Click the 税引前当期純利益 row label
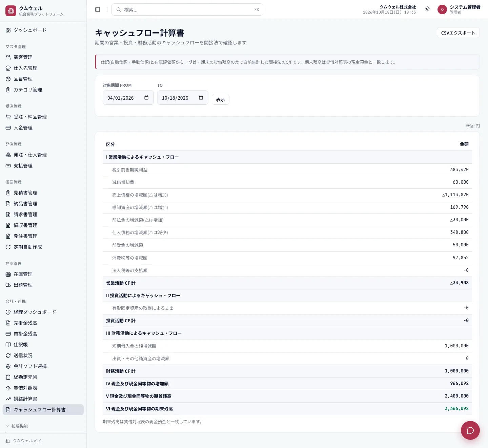This screenshot has width=488, height=448. [x=130, y=170]
